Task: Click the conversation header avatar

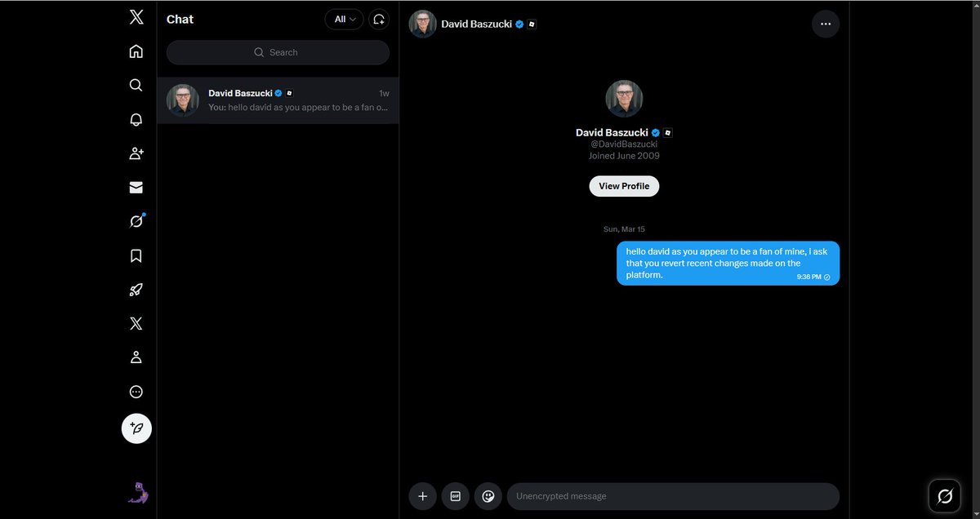Action: pos(422,24)
